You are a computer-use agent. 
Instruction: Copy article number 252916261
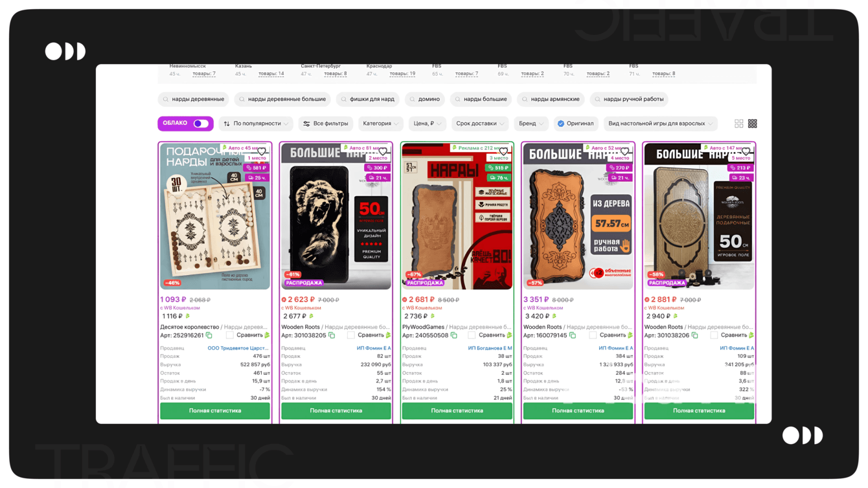click(x=209, y=335)
